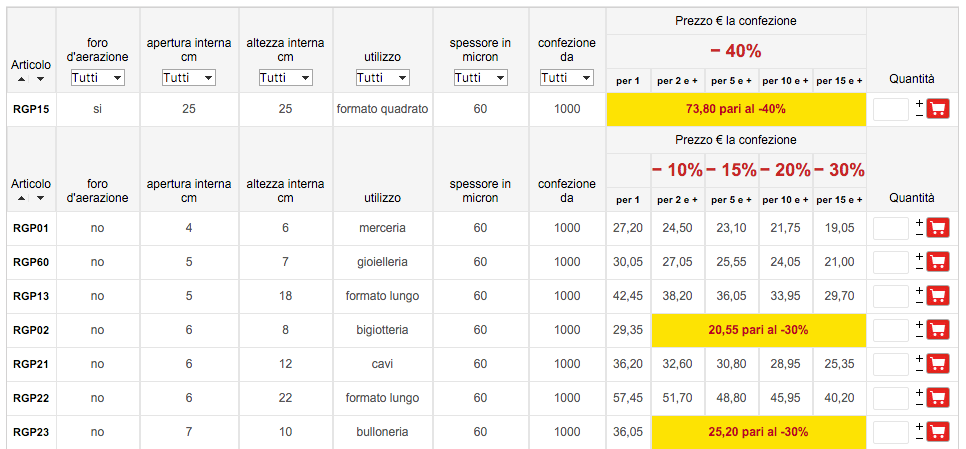Add RGP13 to cart via red icon
This screenshot has height=449, width=966.
click(938, 296)
